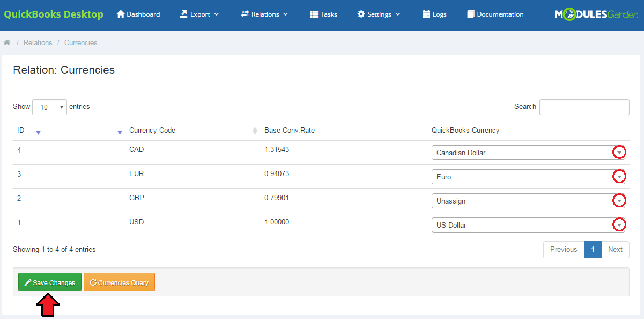The image size is (644, 319).
Task: Open the show entries count dropdown
Action: pos(50,107)
